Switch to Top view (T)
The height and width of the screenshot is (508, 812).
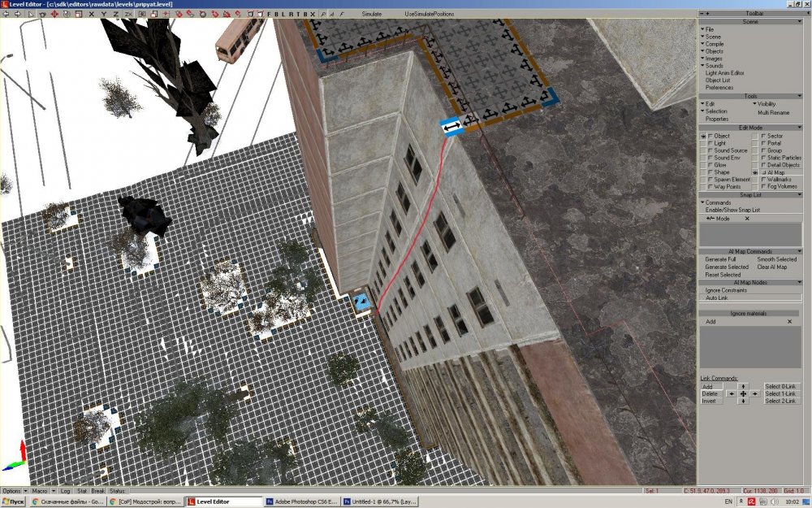pos(299,14)
